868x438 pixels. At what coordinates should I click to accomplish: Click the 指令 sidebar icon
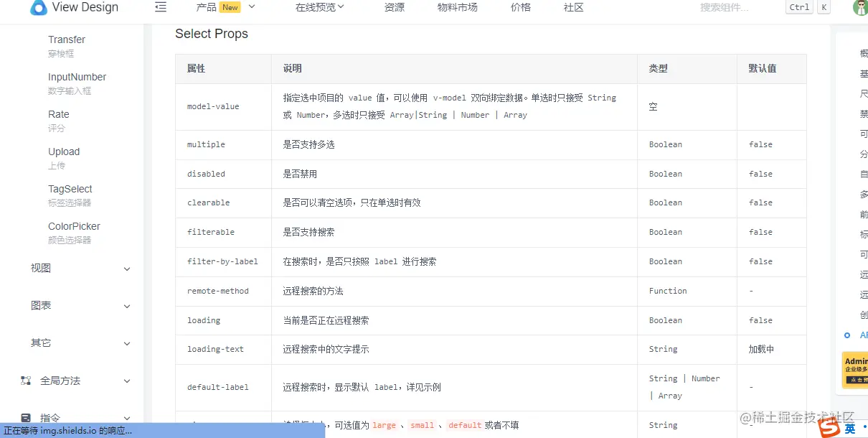pos(26,418)
